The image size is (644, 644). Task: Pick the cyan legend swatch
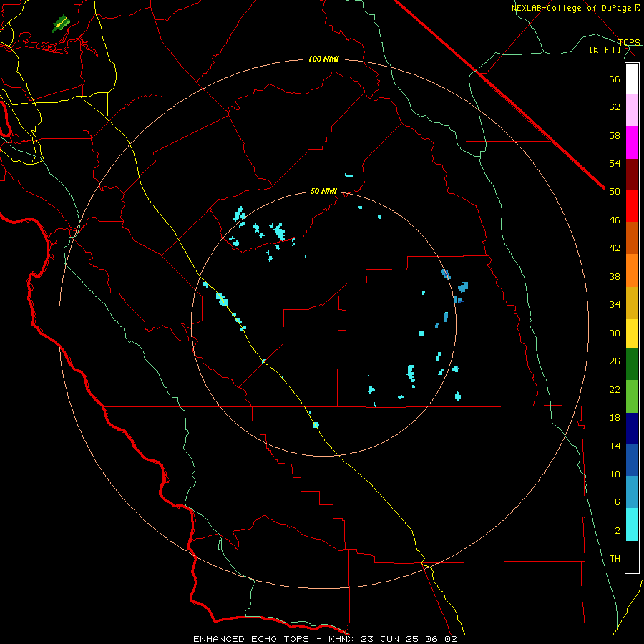pyautogui.click(x=632, y=525)
